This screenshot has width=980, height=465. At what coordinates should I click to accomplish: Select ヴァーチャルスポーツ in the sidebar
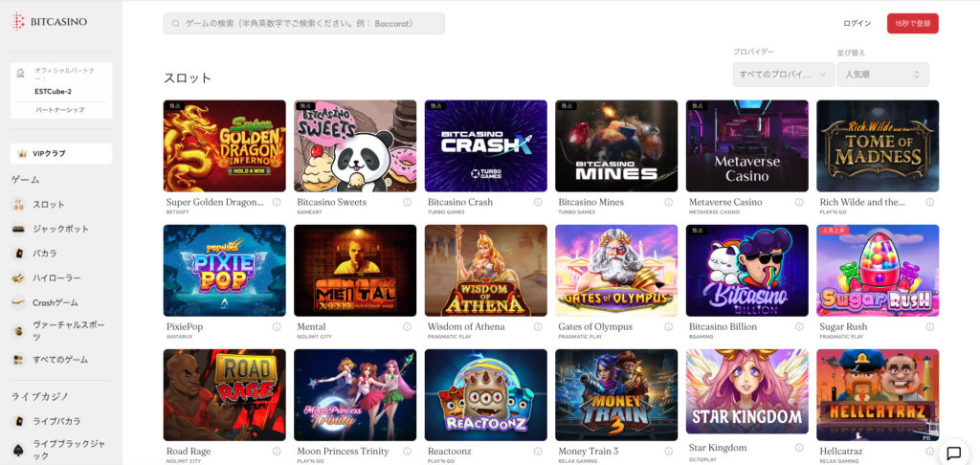click(69, 331)
